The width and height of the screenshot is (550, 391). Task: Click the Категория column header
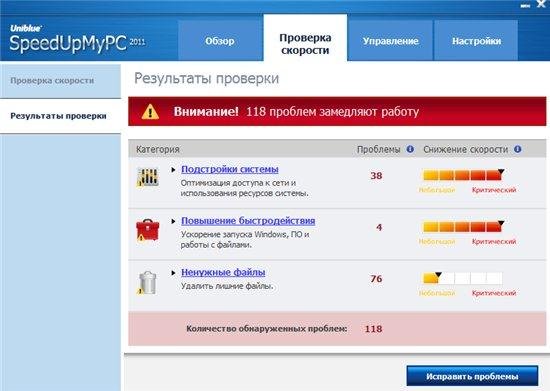click(158, 149)
